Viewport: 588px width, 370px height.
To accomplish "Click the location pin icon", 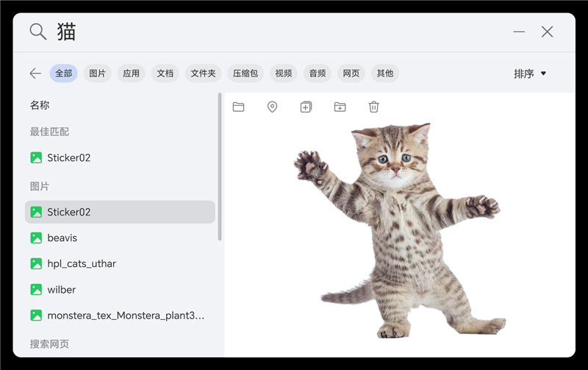I will 272,107.
